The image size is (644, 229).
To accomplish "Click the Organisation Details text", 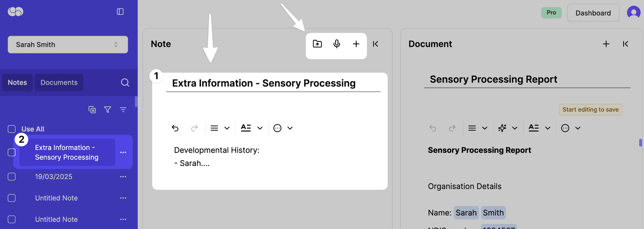I will click(465, 186).
